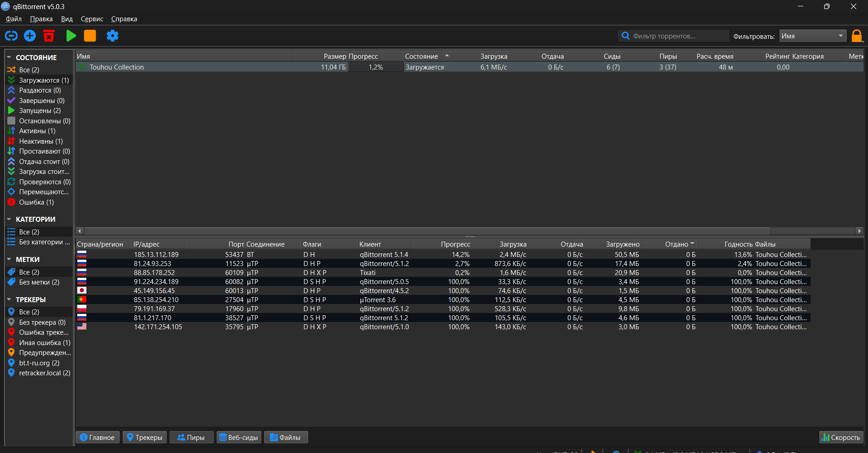The width and height of the screenshot is (868, 453).
Task: Open the Вид menu
Action: click(x=67, y=19)
